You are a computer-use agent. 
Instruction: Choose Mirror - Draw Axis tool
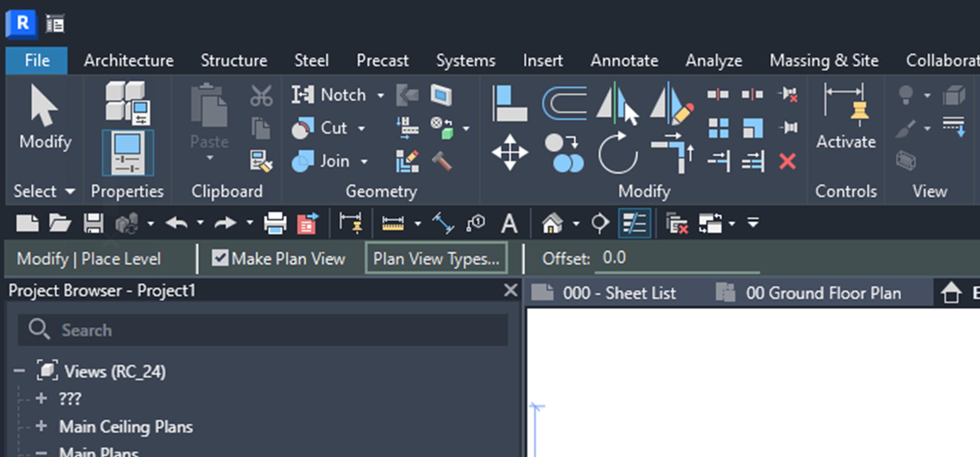pyautogui.click(x=672, y=103)
